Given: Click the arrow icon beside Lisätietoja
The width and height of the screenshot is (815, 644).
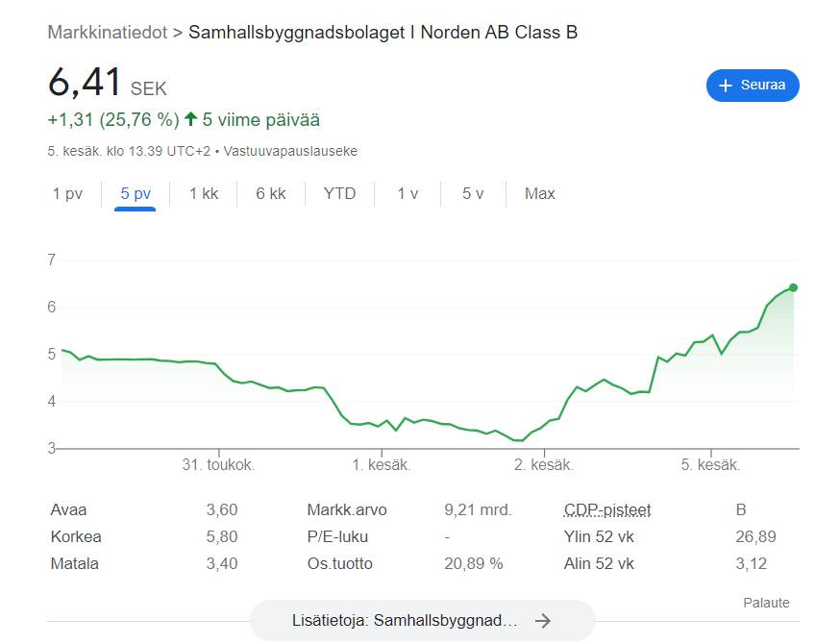Looking at the screenshot, I should pos(543,621).
